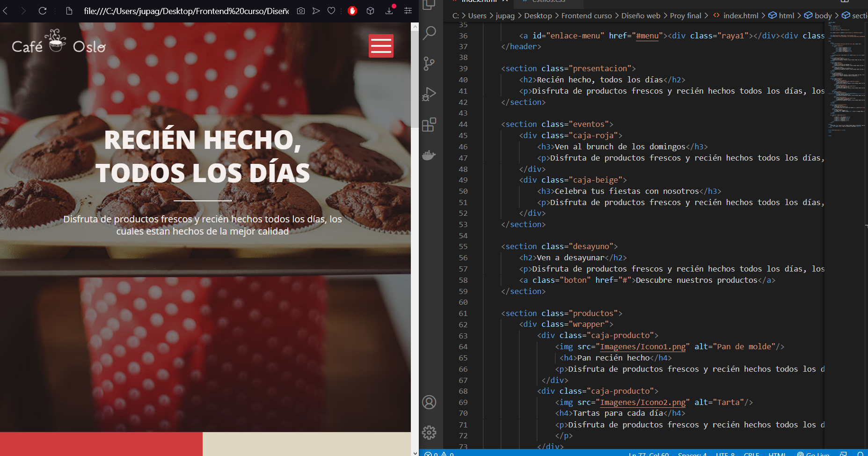Click 'Descubre nuestros productos' anchor text in code
Image resolution: width=868 pixels, height=456 pixels.
(x=696, y=280)
